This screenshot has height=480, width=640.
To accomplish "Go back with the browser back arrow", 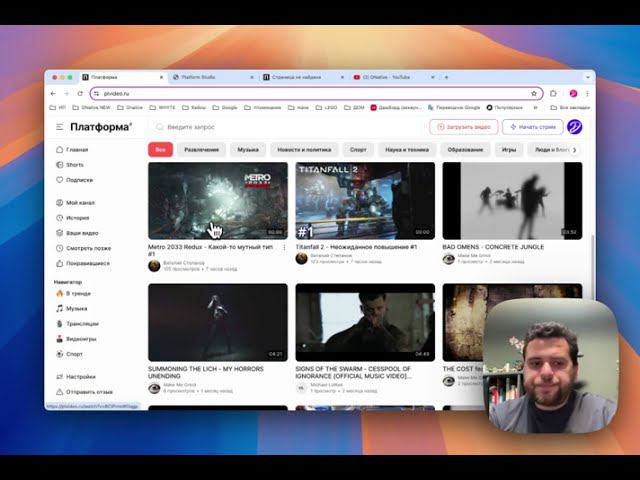I will (x=53, y=93).
